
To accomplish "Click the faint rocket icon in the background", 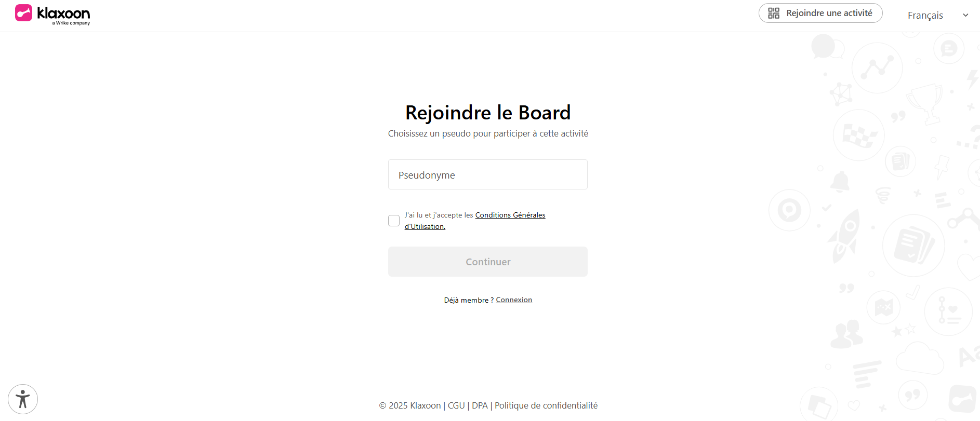I will click(x=845, y=235).
